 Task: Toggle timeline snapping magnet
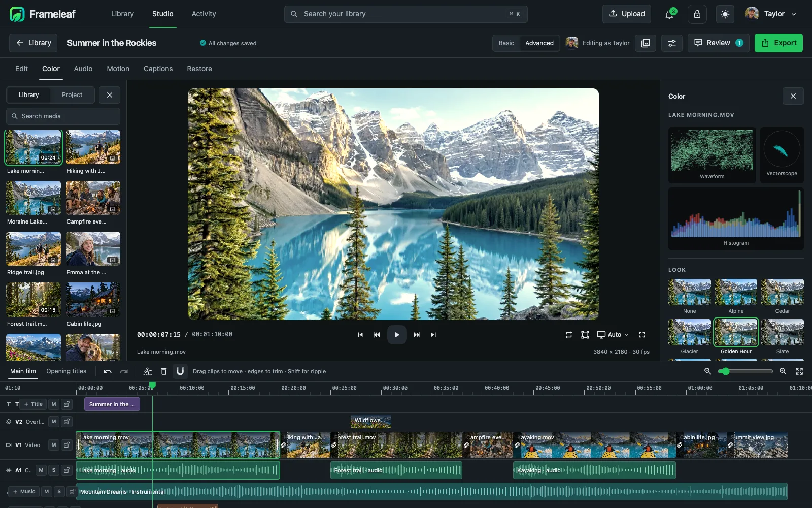click(x=180, y=371)
